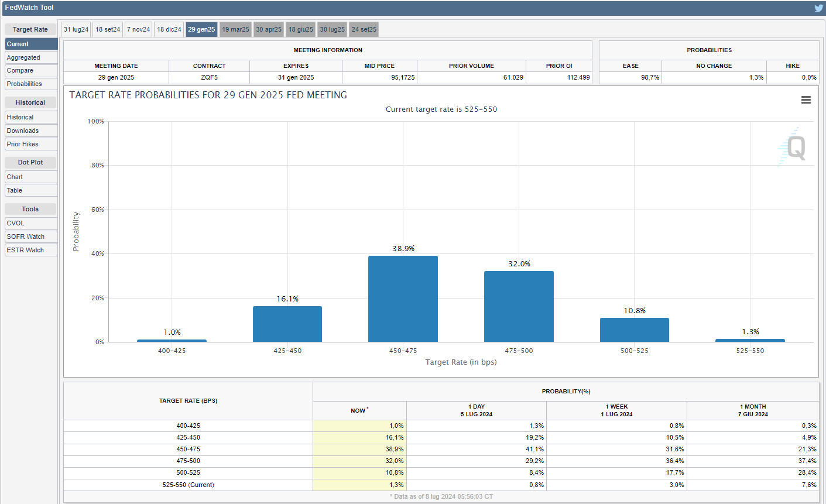
Task: Show Prior Hikes page
Action: coord(31,144)
